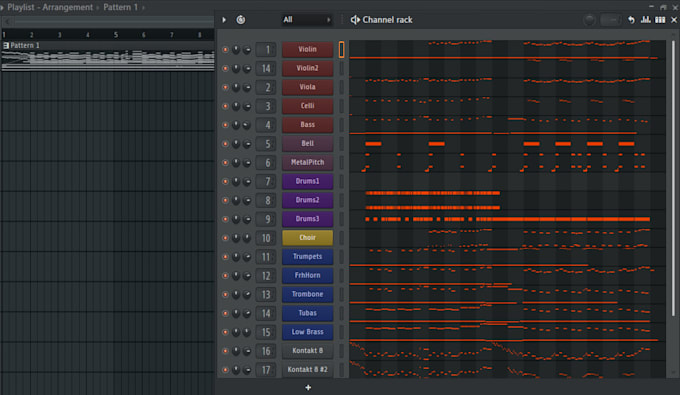Open the Drums2 piano roll preview
Screen dimensions: 680x395
(507, 200)
